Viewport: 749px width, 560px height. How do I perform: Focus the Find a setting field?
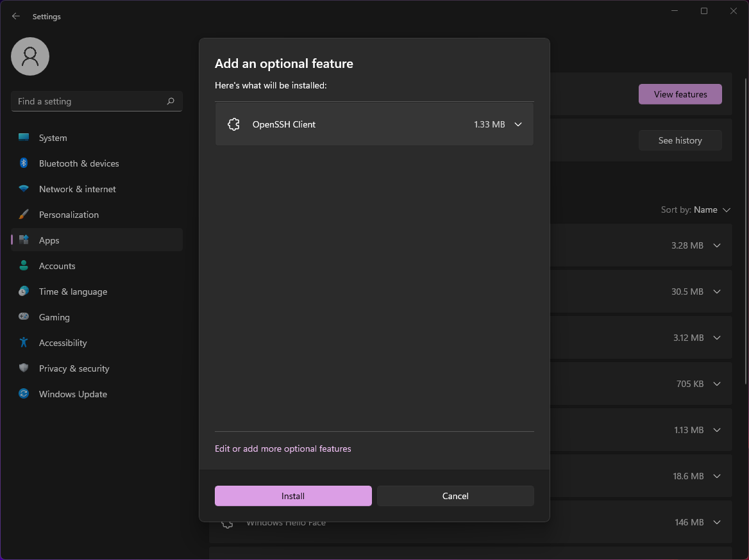(x=96, y=101)
